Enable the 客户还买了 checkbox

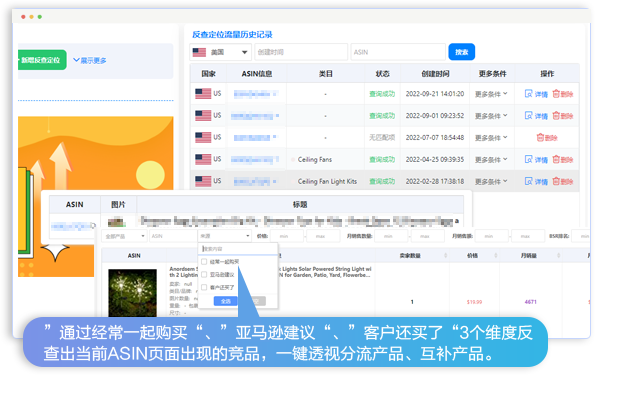tap(205, 287)
